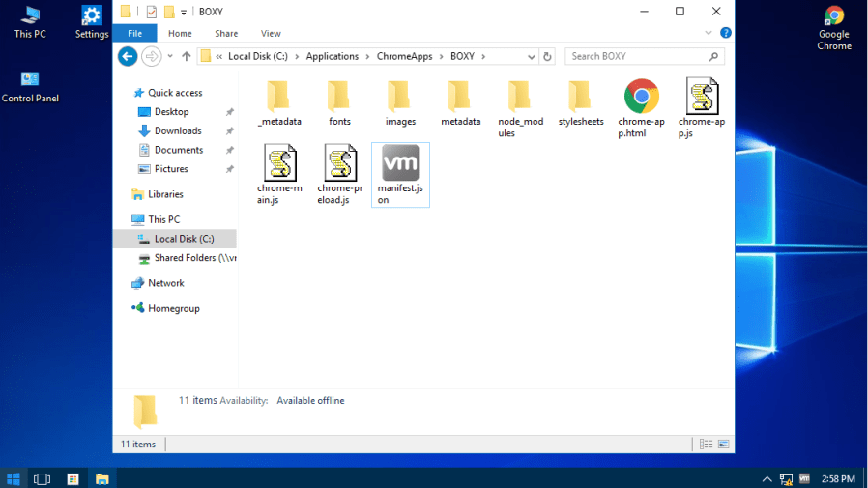Open the address bar history dropdown
868x488 pixels.
click(x=531, y=57)
